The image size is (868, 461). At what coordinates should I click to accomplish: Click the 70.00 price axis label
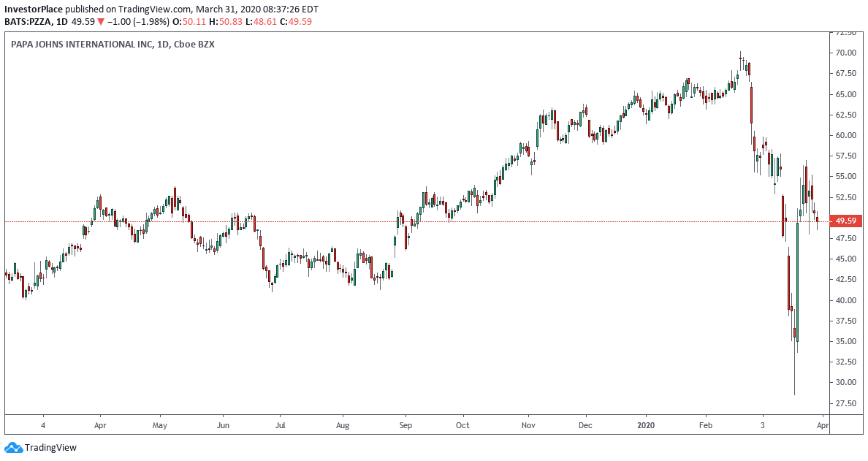[x=846, y=53]
